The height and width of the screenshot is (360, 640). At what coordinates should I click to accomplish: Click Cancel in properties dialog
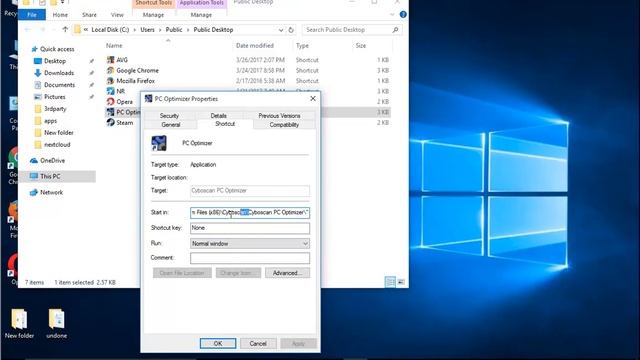pyautogui.click(x=258, y=344)
